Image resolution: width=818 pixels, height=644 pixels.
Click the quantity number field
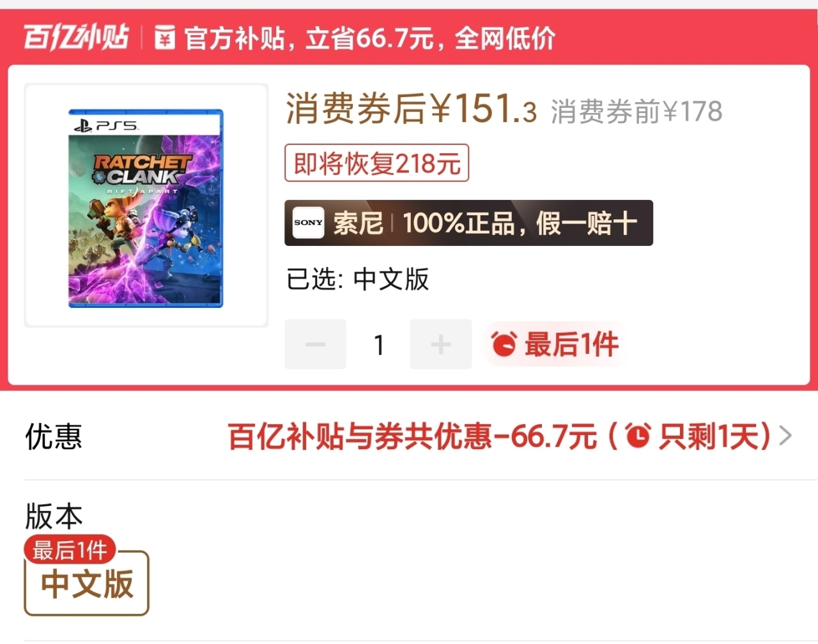point(378,344)
